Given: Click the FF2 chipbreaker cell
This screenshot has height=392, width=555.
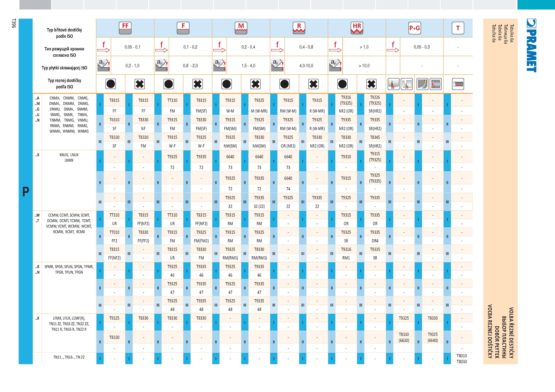Looking at the screenshot, I should 114,241.
